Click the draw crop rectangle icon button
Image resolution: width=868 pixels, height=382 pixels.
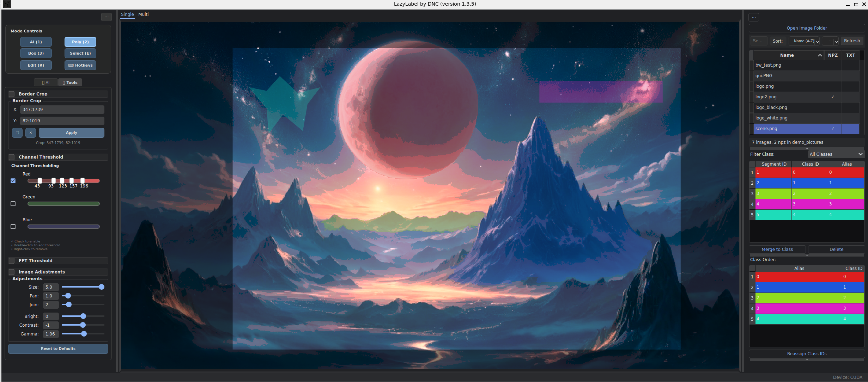pos(17,133)
